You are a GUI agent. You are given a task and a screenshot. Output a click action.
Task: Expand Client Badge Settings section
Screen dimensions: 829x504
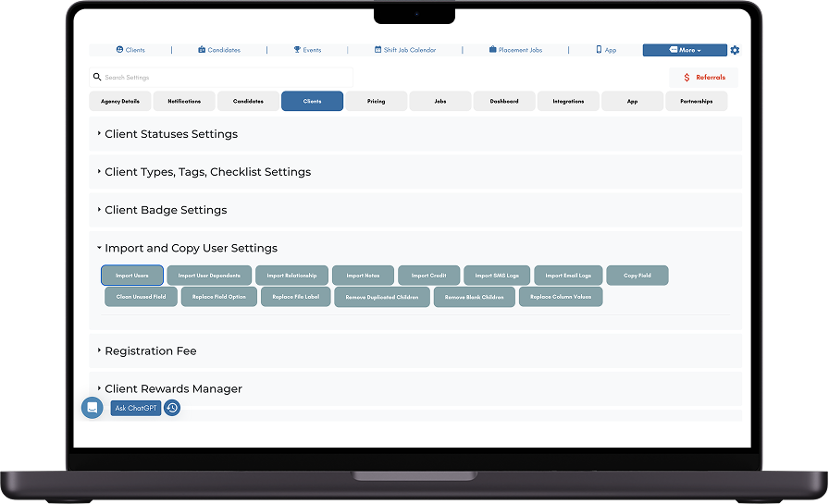coord(415,210)
